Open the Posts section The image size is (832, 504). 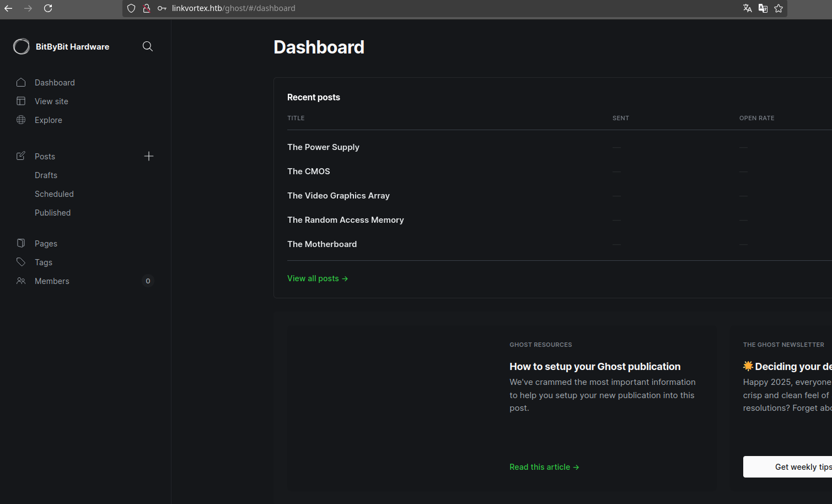pos(45,157)
